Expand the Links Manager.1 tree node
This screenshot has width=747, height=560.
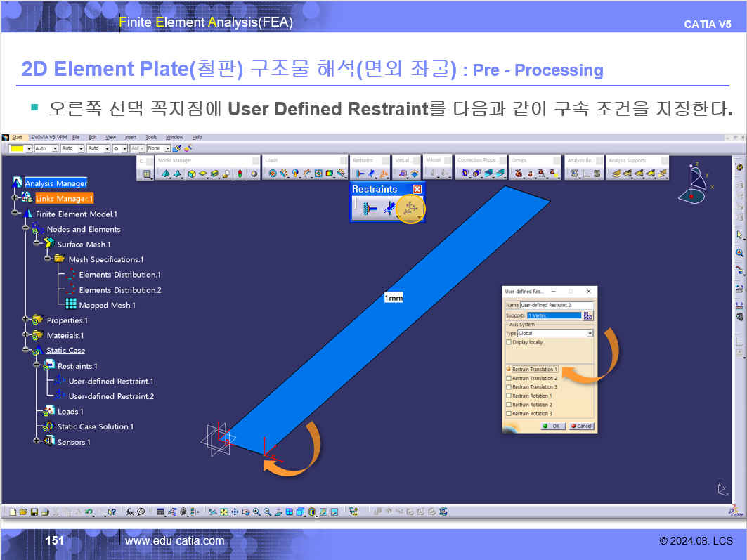(15, 197)
